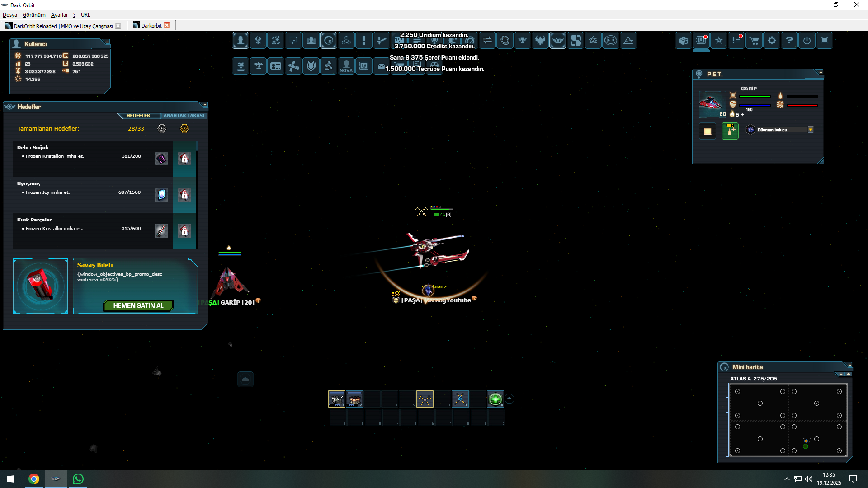The image size is (868, 488).
Task: Open the auction gavel toolbar icon
Action: 329,66
